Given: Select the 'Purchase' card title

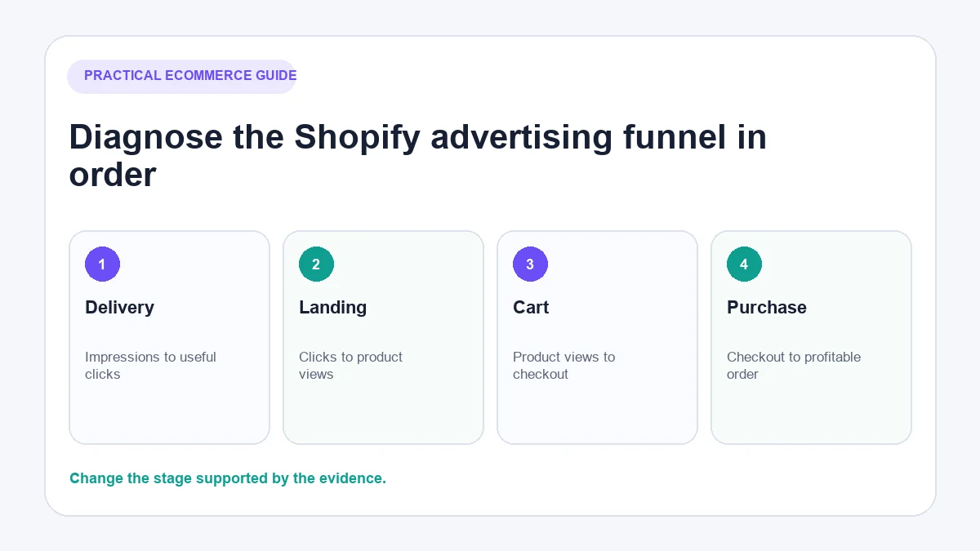Looking at the screenshot, I should tap(767, 308).
